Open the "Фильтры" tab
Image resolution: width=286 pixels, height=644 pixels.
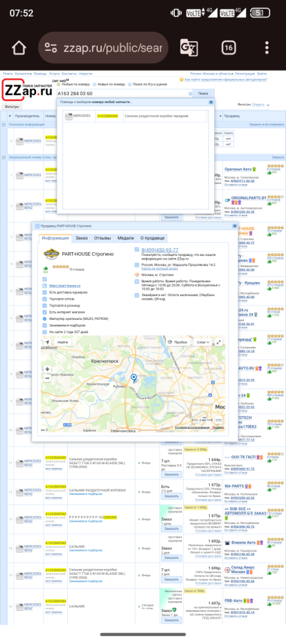(12, 107)
